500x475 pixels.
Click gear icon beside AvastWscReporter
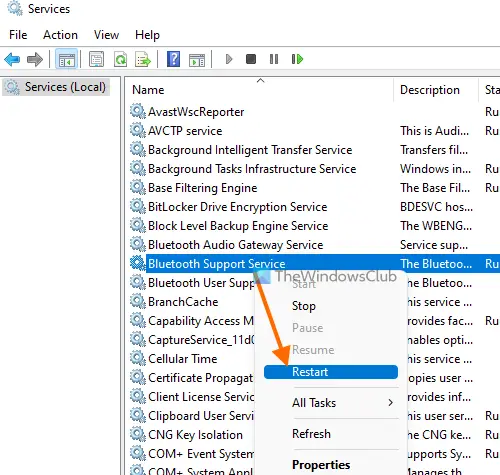tap(138, 111)
